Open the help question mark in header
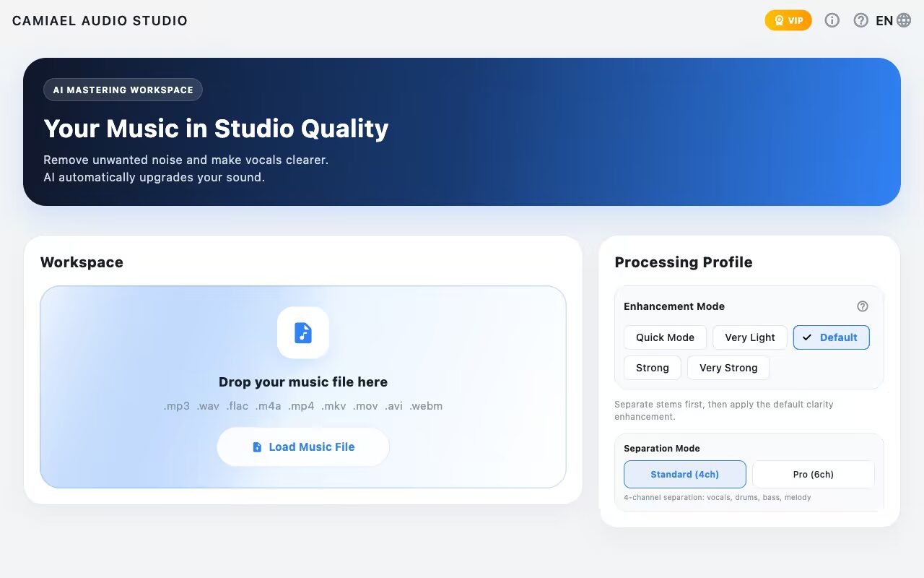This screenshot has width=924, height=578. tap(860, 20)
